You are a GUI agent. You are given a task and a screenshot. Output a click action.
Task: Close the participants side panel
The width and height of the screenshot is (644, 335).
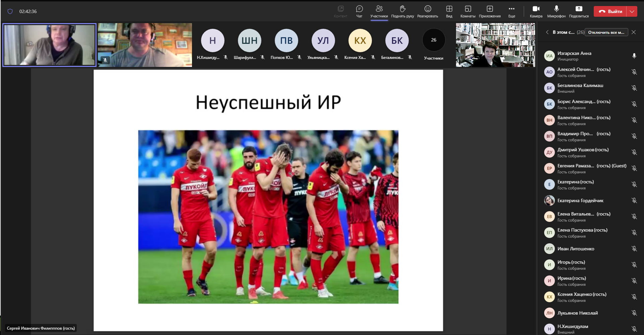(x=634, y=32)
